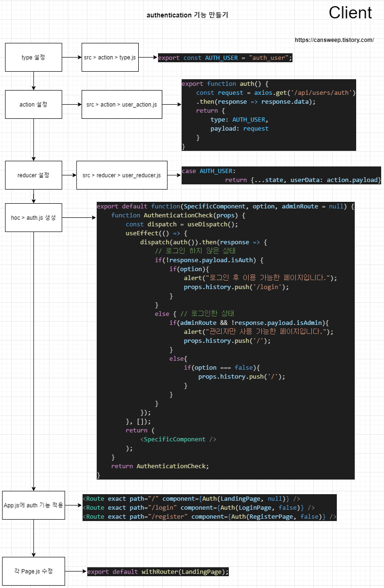The image size is (384, 588).
Task: Click alert '로그인 후 이용 가능한 페이지입니다.' line
Action: click(261, 278)
